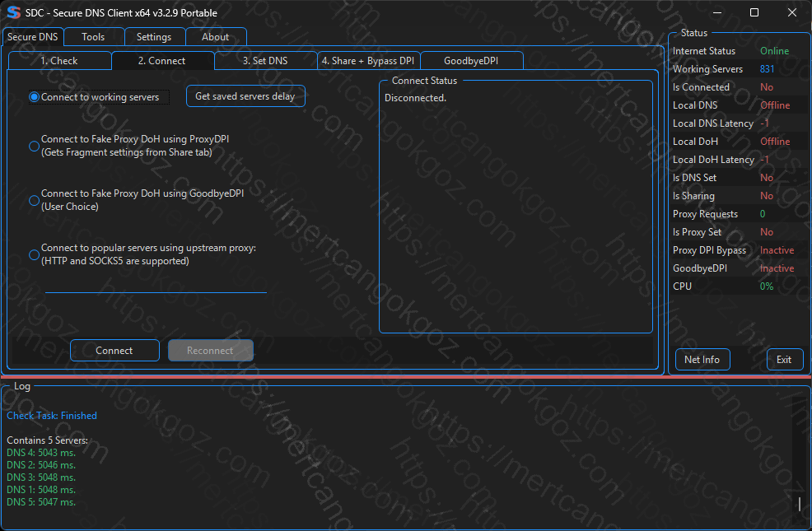Viewport: 812px width, 531px height.
Task: Open the Settings tab
Action: [x=154, y=37]
